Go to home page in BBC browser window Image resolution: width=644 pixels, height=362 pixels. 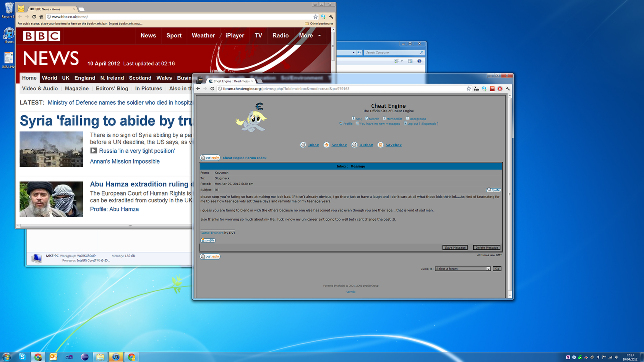(41, 17)
